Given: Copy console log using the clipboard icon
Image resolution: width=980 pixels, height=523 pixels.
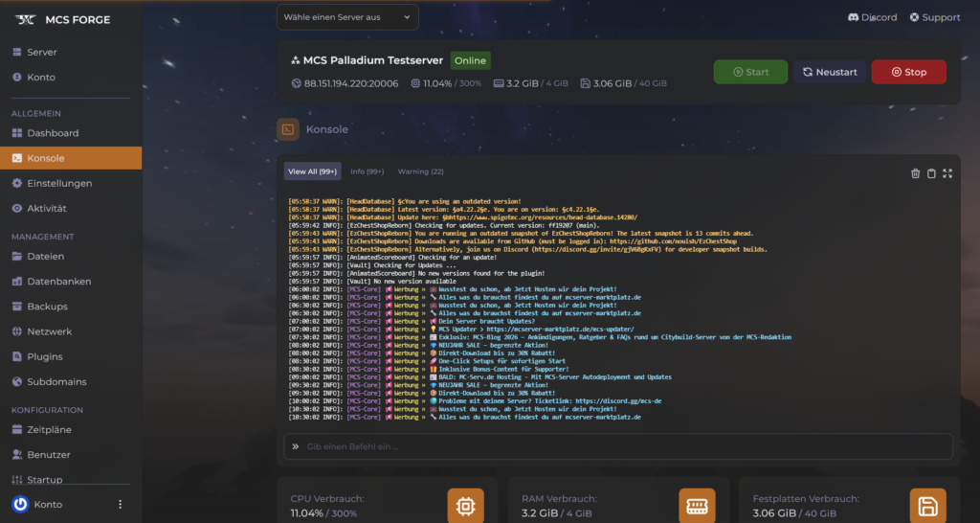Looking at the screenshot, I should tap(931, 173).
